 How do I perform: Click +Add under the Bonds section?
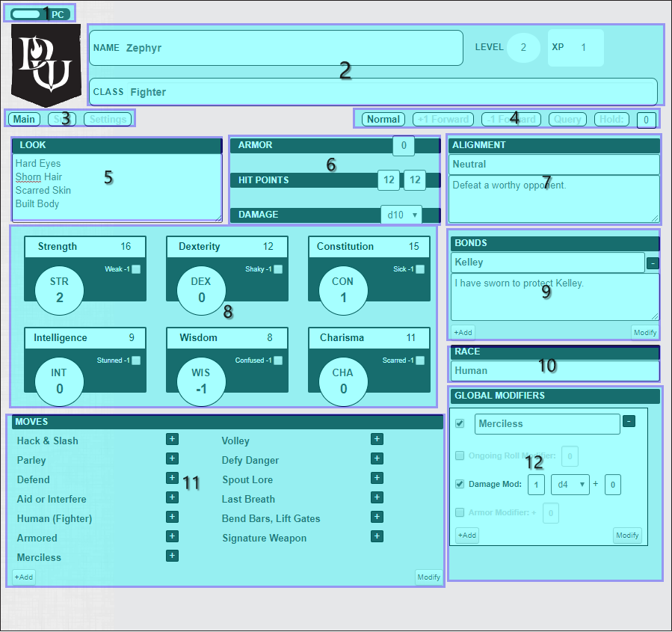click(x=463, y=332)
